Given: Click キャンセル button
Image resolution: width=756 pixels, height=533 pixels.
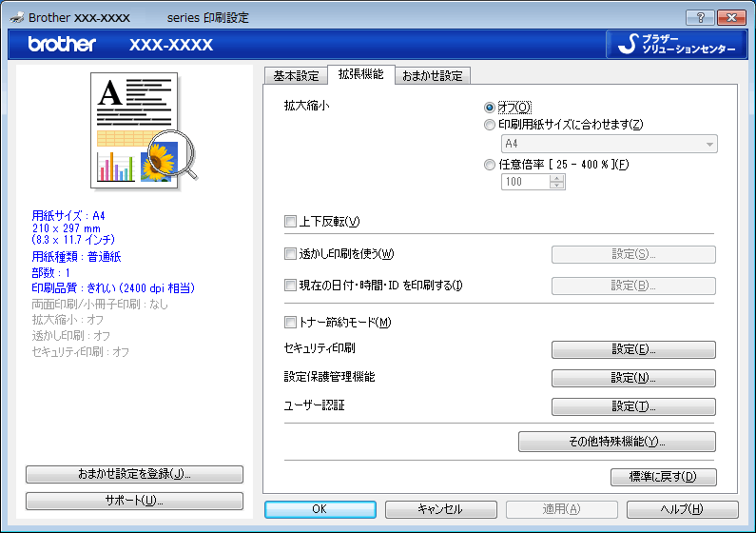Looking at the screenshot, I should tap(440, 509).
